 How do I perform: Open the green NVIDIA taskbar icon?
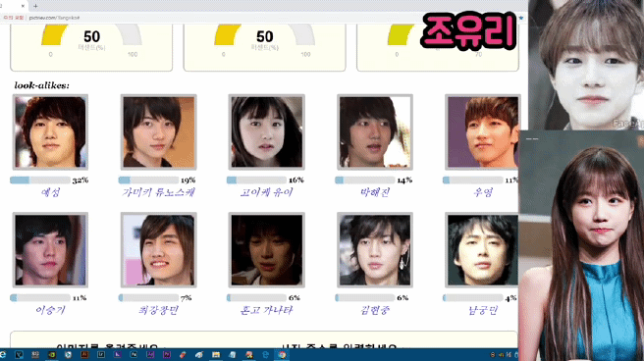click(x=52, y=355)
